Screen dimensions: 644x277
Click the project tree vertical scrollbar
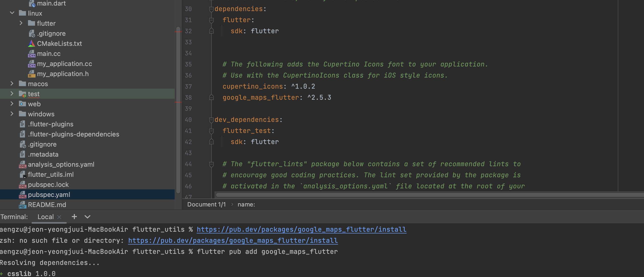178,110
